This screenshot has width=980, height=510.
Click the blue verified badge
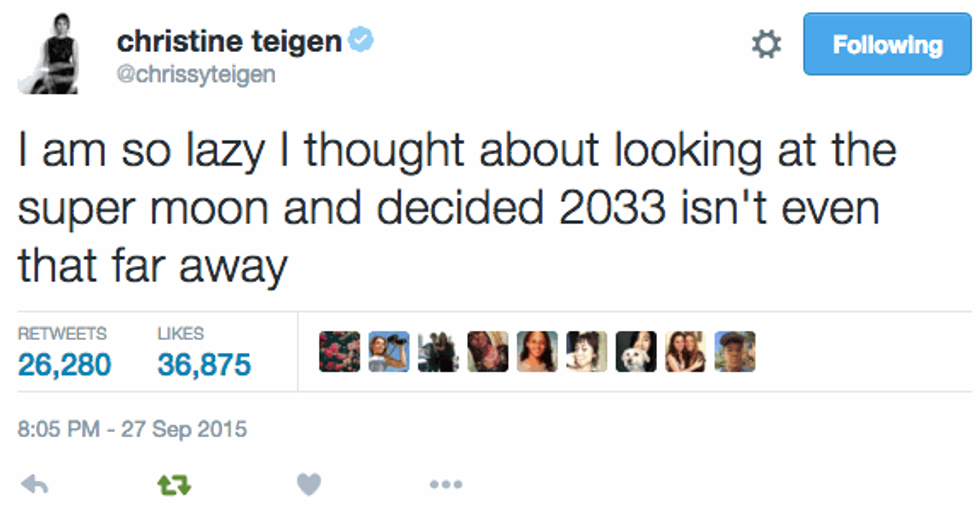click(362, 41)
